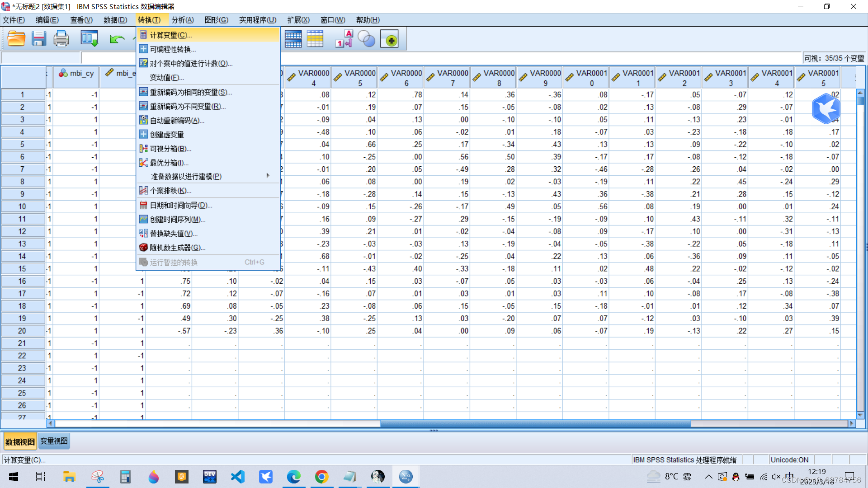Click the Undo green arrow icon
Image resolution: width=868 pixels, height=488 pixels.
click(x=117, y=39)
